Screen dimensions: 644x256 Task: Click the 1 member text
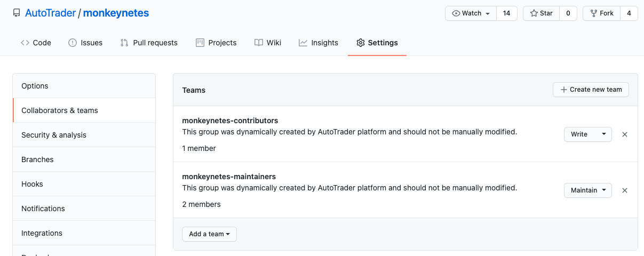[199, 148]
